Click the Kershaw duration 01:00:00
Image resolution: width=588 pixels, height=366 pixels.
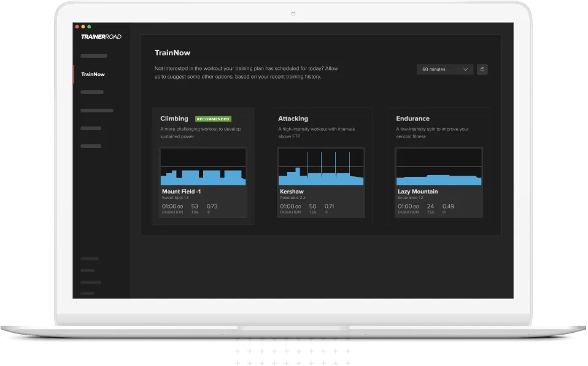tap(291, 206)
